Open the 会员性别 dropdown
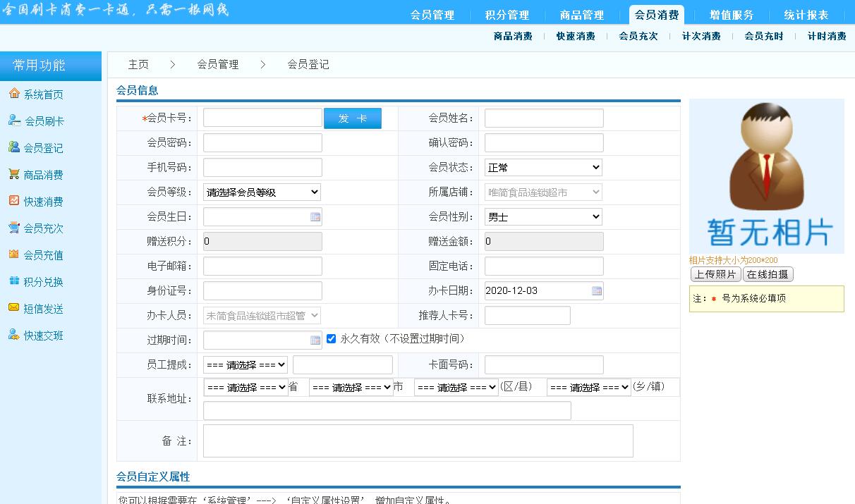Screen dimensions: 855x504 [x=543, y=217]
